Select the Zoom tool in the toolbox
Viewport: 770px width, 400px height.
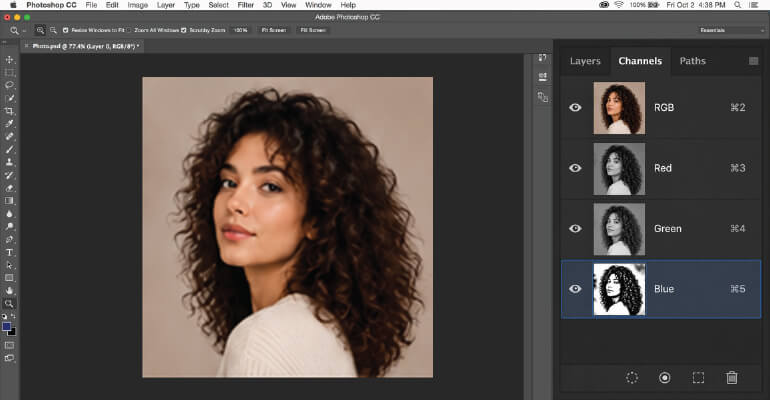click(9, 303)
